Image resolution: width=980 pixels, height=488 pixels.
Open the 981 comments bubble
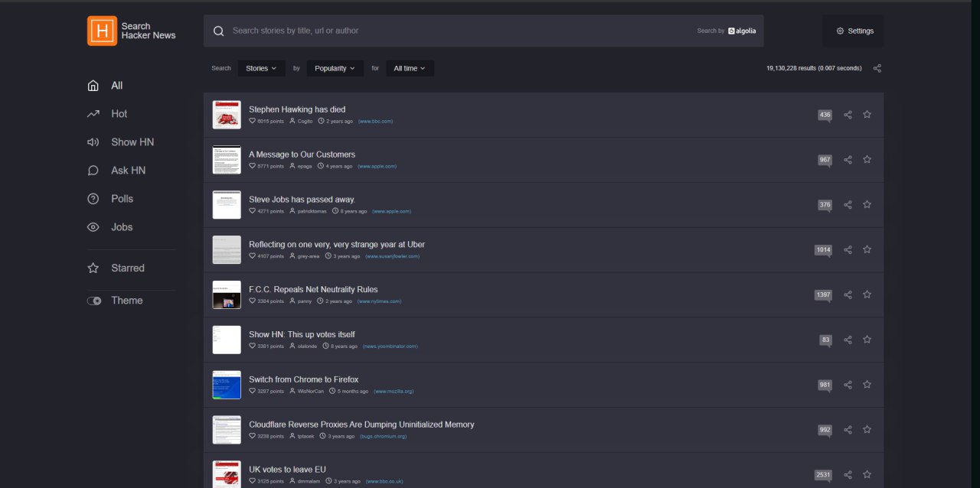click(x=825, y=386)
